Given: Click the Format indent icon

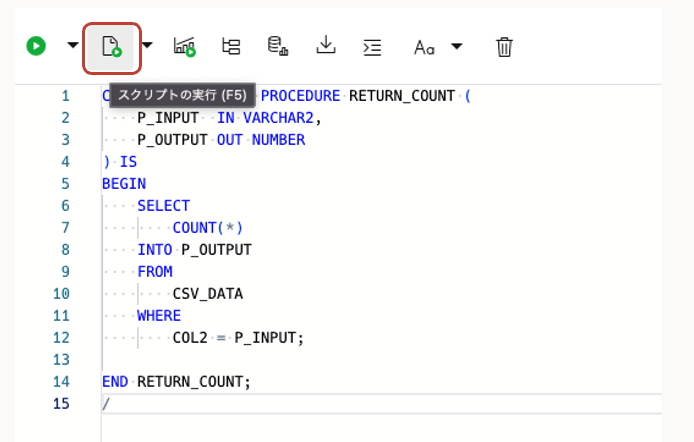Looking at the screenshot, I should (x=372, y=47).
